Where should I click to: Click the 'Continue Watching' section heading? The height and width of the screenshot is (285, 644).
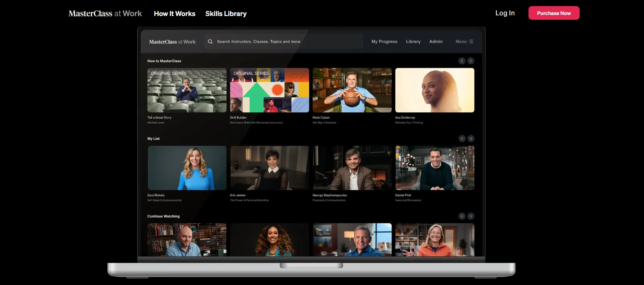tap(163, 216)
